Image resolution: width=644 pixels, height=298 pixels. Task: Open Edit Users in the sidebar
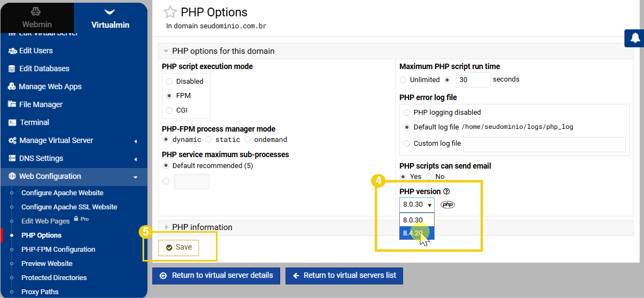click(36, 51)
